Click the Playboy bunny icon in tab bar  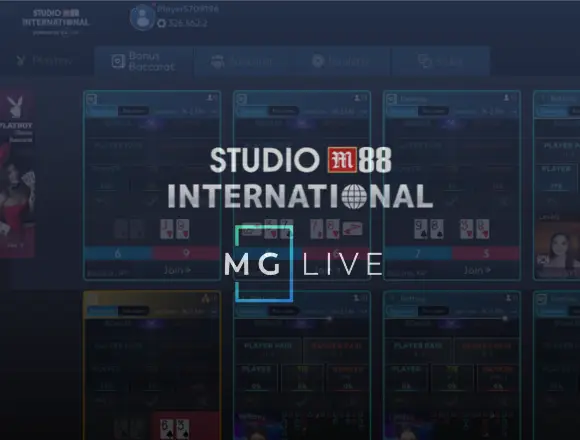coord(20,60)
